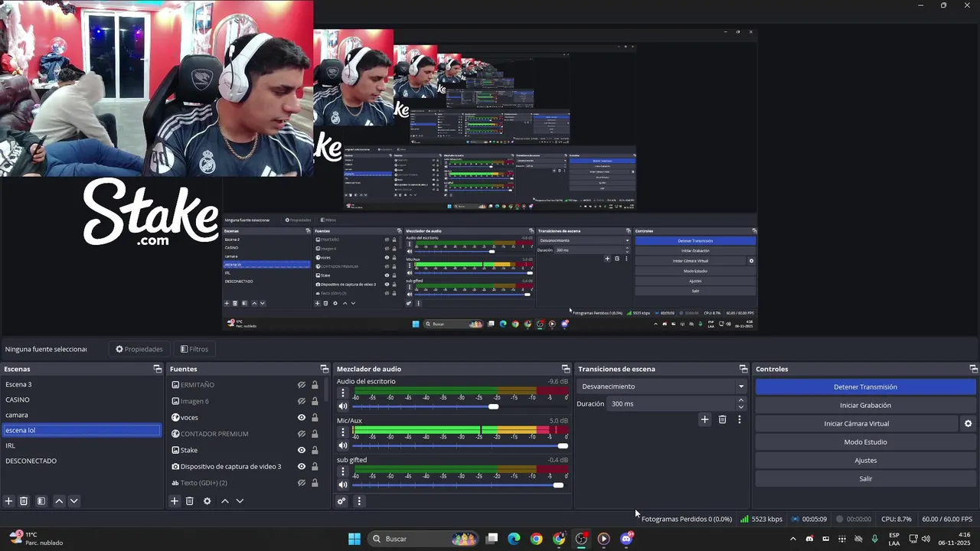980x551 pixels.
Task: Add a new scene with the plus icon
Action: point(8,501)
